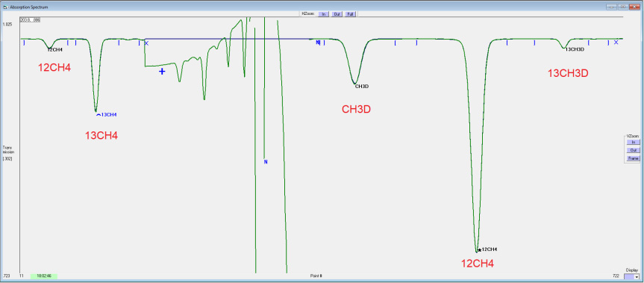The image size is (644, 283).
Task: Click VZoom In button
Action: tap(633, 142)
